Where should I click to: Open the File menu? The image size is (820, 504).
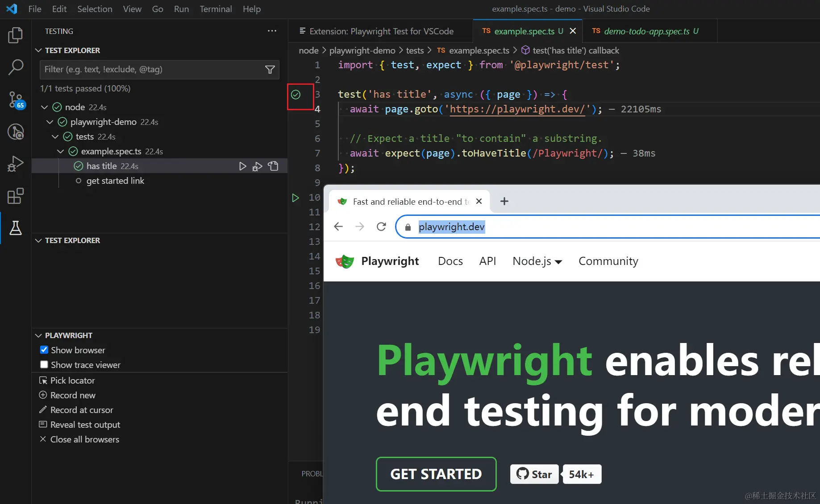coord(35,9)
